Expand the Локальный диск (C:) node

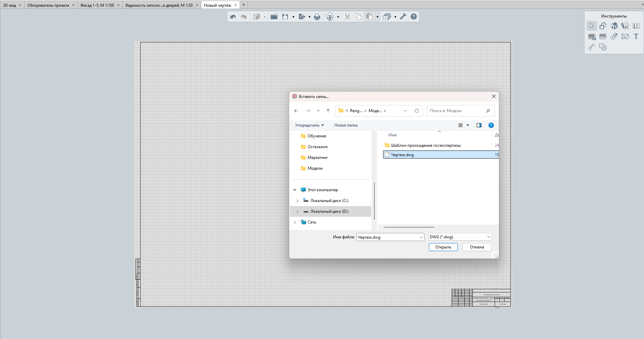point(298,201)
